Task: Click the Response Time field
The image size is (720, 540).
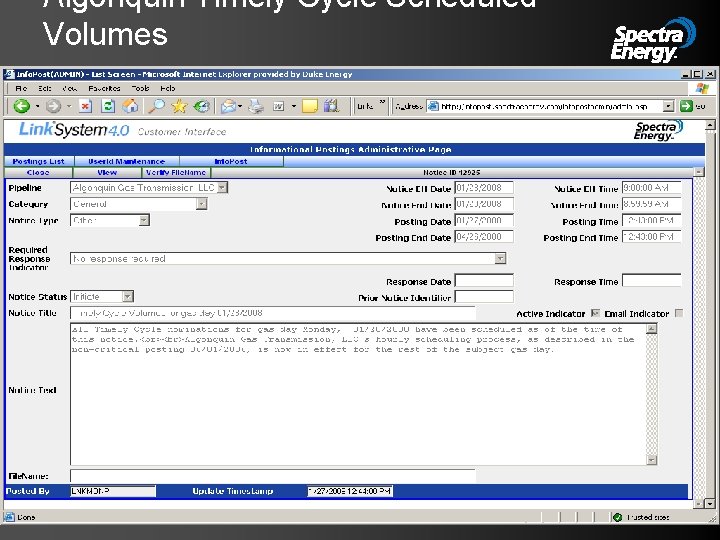Action: pyautogui.click(x=652, y=281)
